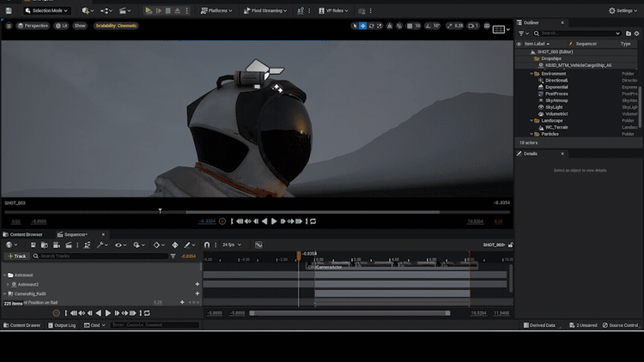
Task: Open the Lit view mode menu
Action: [x=62, y=26]
